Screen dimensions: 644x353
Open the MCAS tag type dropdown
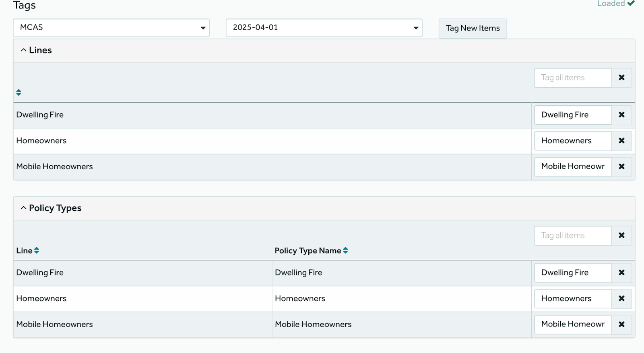tap(111, 28)
